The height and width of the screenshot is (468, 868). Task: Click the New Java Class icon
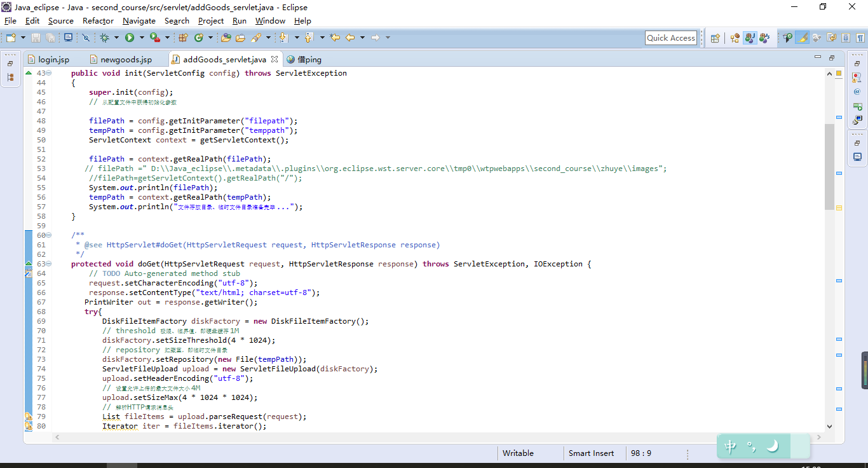coord(198,38)
